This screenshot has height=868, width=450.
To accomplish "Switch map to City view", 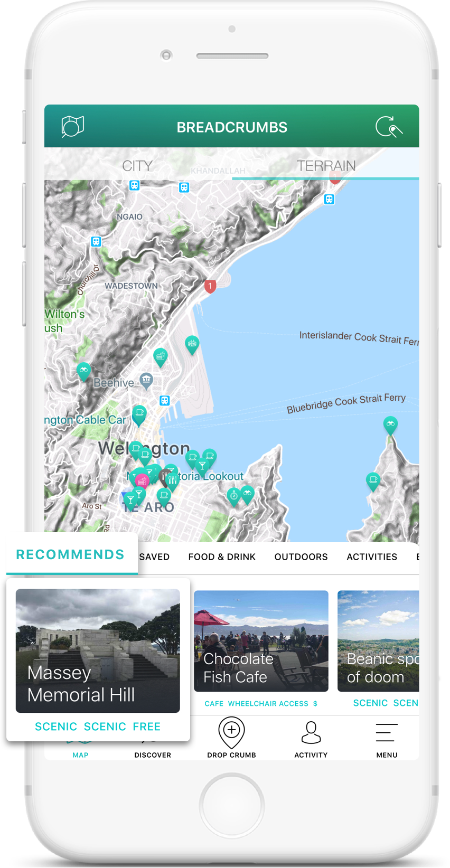I will [x=137, y=166].
